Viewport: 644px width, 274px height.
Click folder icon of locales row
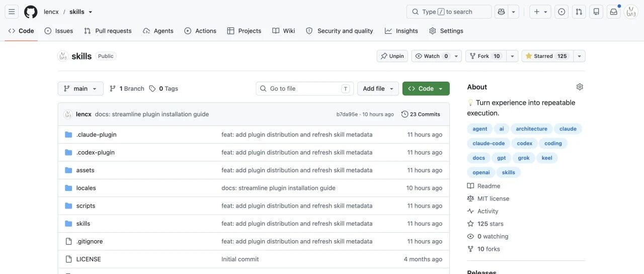[x=68, y=188]
